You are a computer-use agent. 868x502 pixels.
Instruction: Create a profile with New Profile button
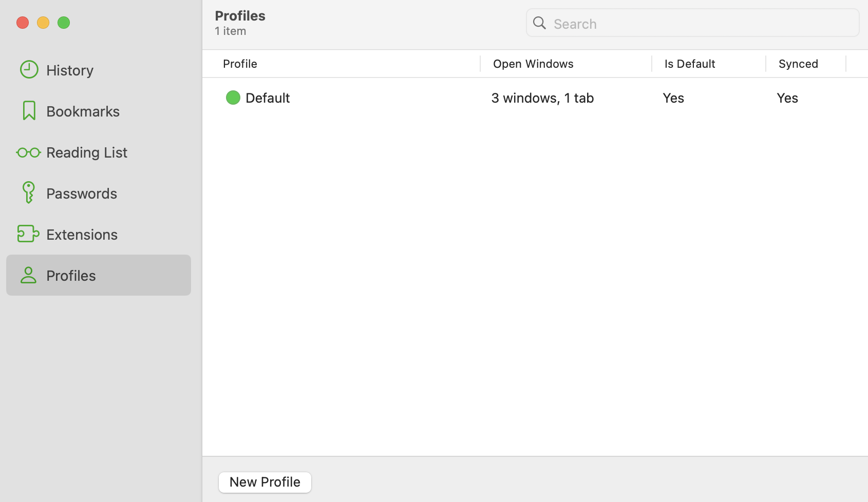pos(265,482)
